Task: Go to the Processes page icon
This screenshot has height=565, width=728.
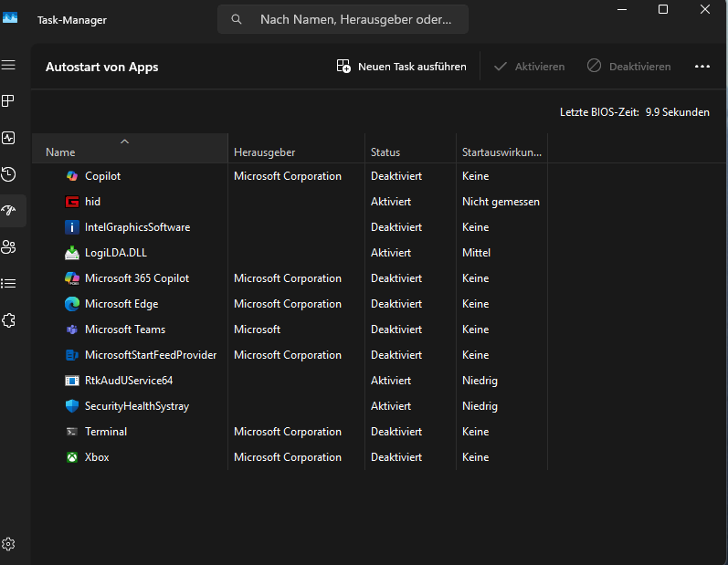Action: click(x=8, y=100)
